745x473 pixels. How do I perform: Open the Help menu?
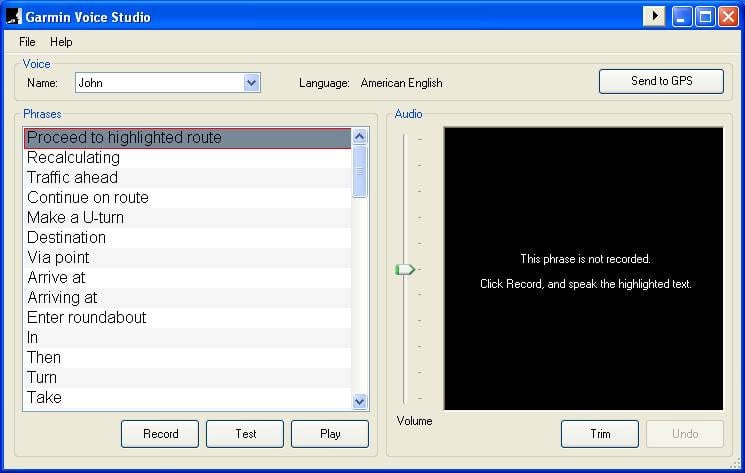61,42
